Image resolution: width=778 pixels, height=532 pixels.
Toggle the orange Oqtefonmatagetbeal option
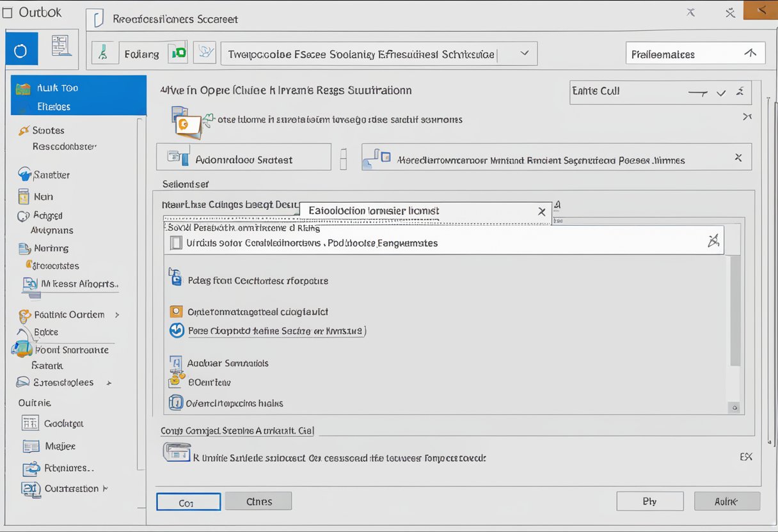[x=177, y=311]
